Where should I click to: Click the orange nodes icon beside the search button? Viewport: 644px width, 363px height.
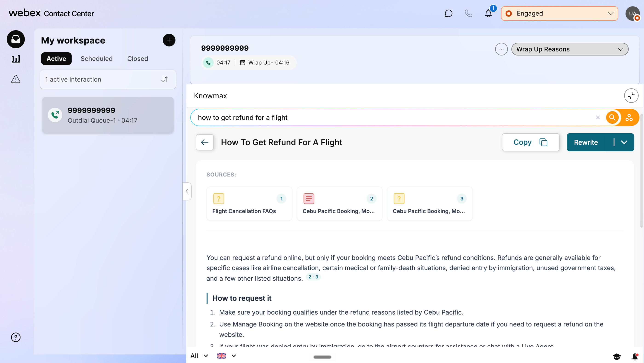point(629,117)
